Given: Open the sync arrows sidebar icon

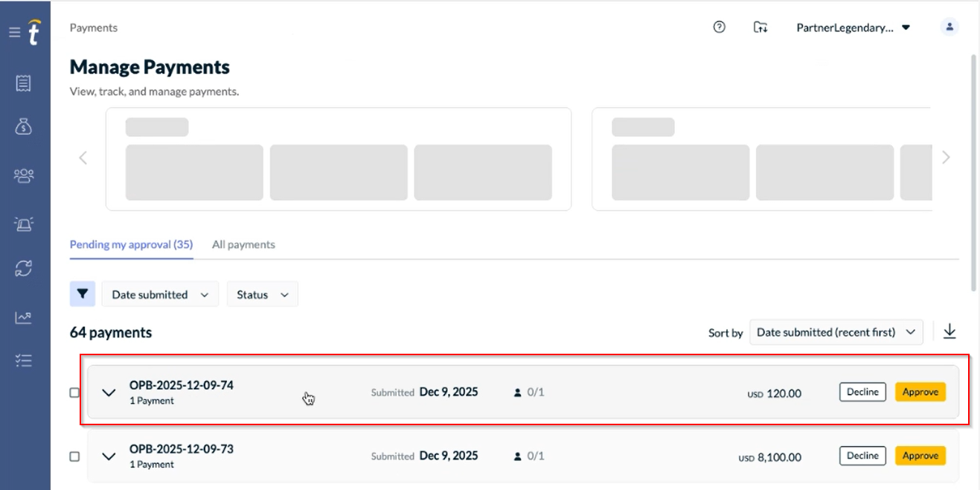Looking at the screenshot, I should click(24, 269).
